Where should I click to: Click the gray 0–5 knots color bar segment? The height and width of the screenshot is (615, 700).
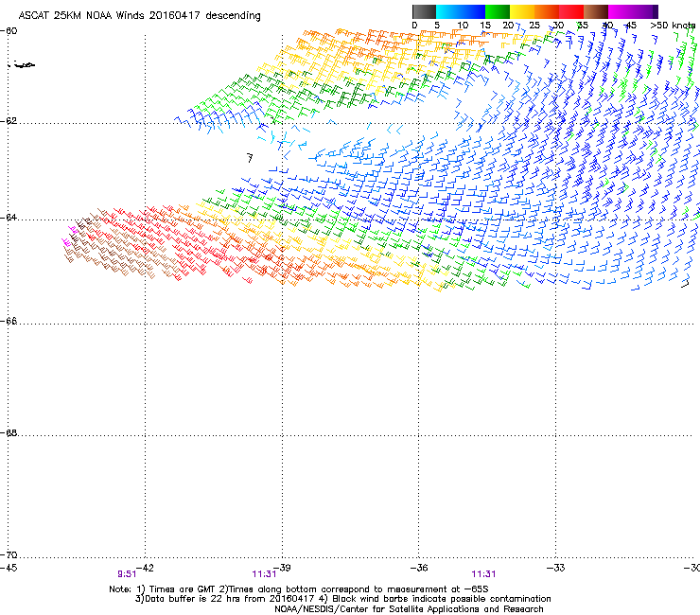(424, 11)
